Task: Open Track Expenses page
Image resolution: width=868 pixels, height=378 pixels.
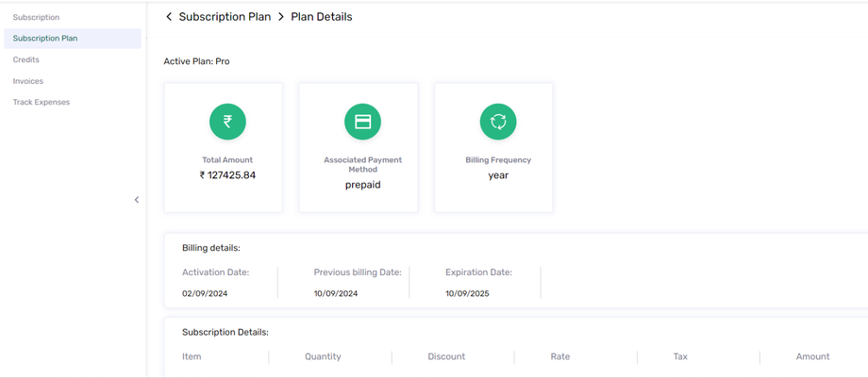Action: coord(42,102)
